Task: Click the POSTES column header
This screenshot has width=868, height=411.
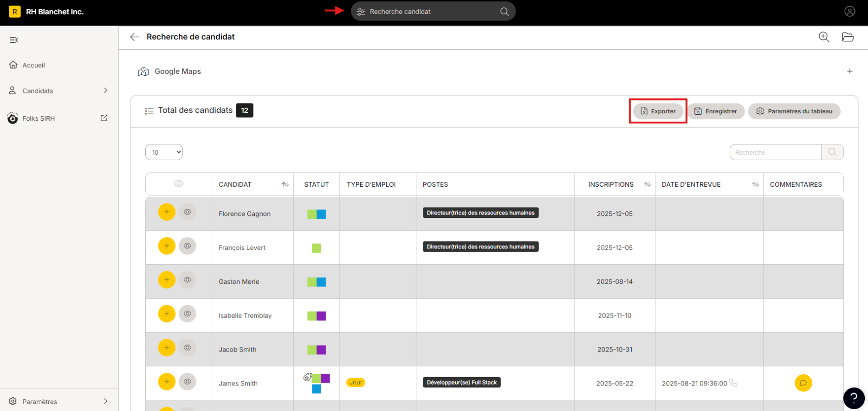Action: pos(435,184)
